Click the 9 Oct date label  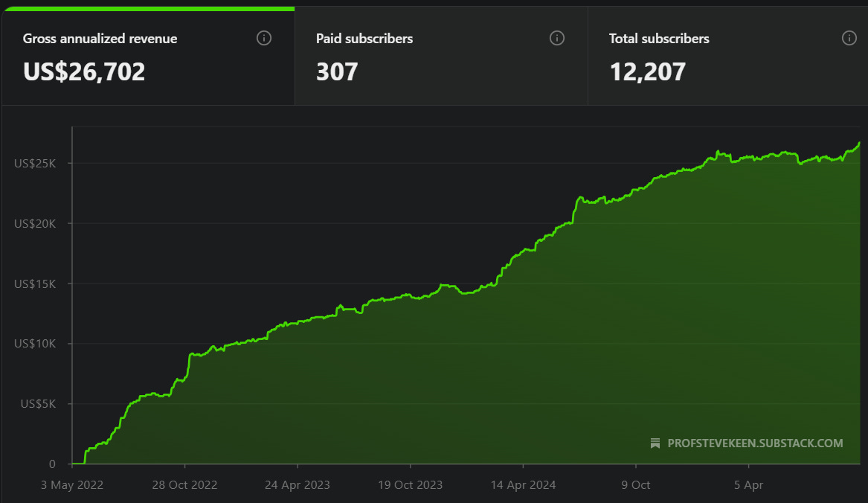pyautogui.click(x=635, y=485)
